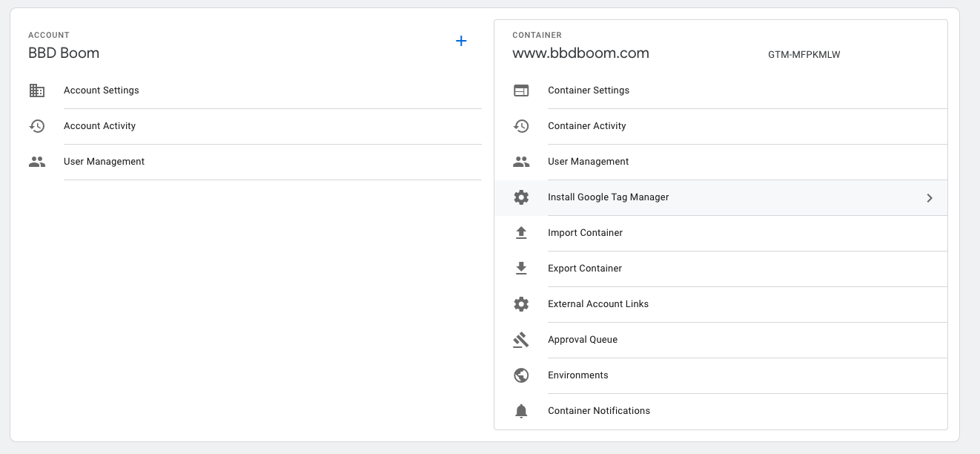Click the www.bbdboom.com container name
The width and height of the screenshot is (980, 454).
pyautogui.click(x=580, y=53)
